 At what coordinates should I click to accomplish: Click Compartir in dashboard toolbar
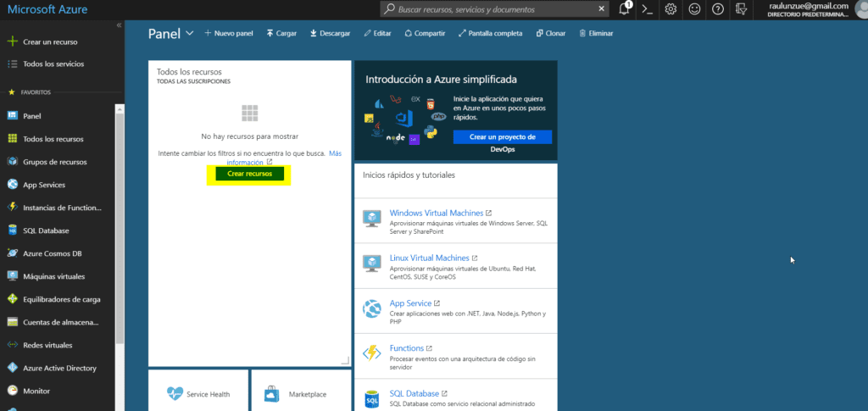point(425,33)
